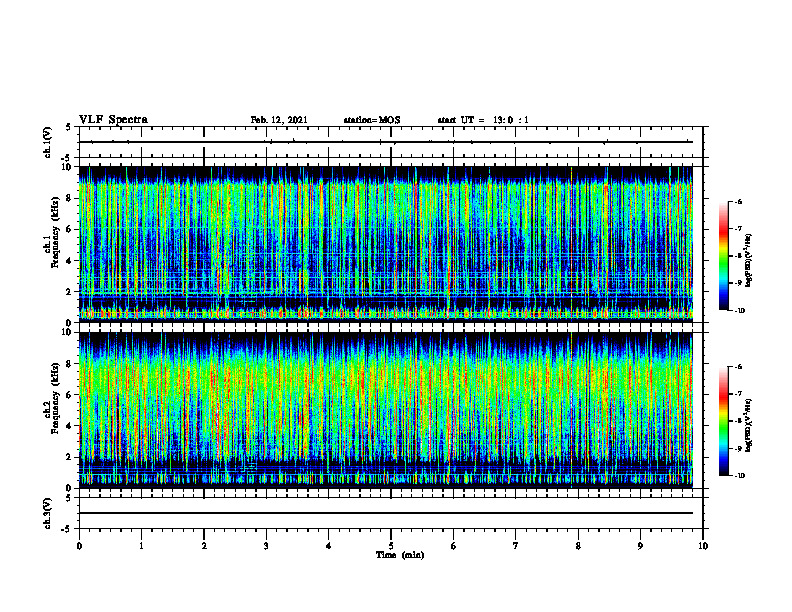Click time axis tick label "1"

(x=141, y=546)
